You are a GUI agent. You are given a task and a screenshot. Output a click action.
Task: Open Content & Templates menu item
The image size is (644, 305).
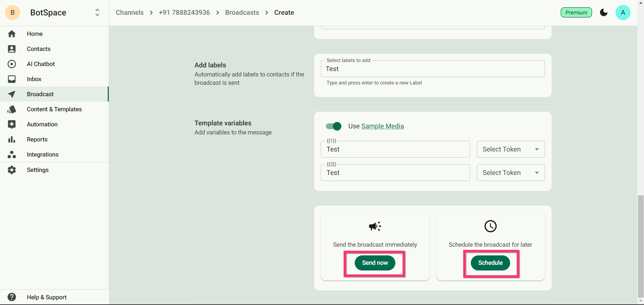click(54, 109)
